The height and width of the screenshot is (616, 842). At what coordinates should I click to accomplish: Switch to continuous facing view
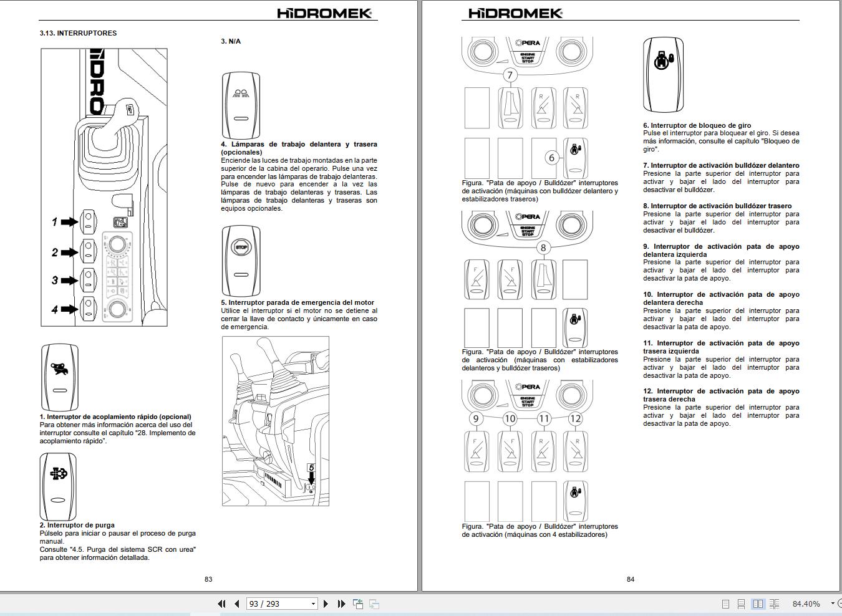click(774, 604)
